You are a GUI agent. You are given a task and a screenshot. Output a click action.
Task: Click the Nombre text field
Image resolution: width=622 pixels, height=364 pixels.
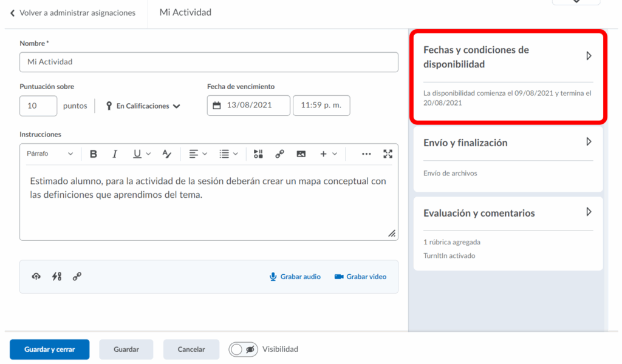tap(208, 62)
